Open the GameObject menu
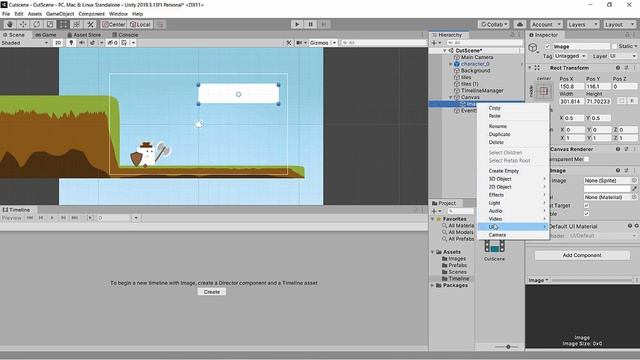 [60, 14]
